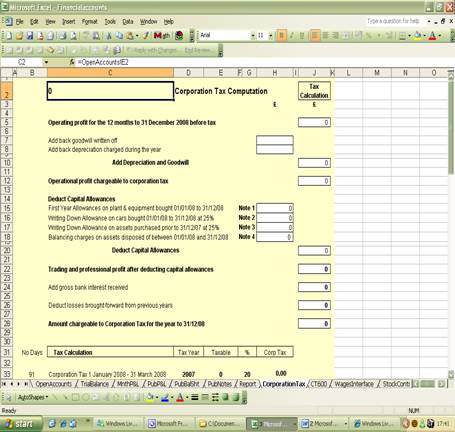Click the Merge and Center icon
The width and height of the screenshot is (455, 432).
coord(346,35)
